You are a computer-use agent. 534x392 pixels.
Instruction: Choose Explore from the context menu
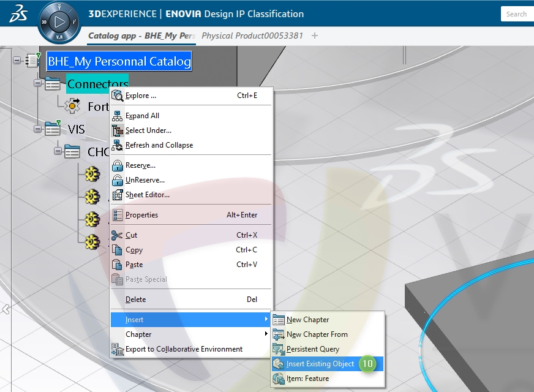(x=191, y=96)
